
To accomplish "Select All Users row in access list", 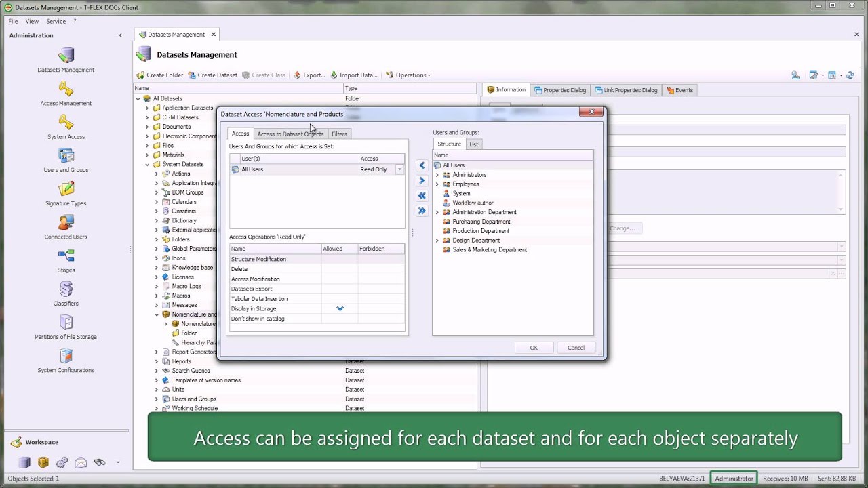I will click(317, 169).
